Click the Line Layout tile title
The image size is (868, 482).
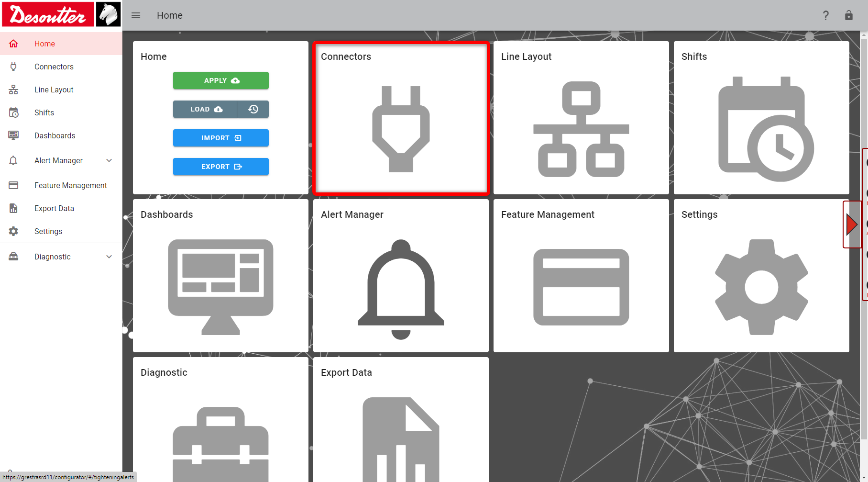pyautogui.click(x=526, y=56)
